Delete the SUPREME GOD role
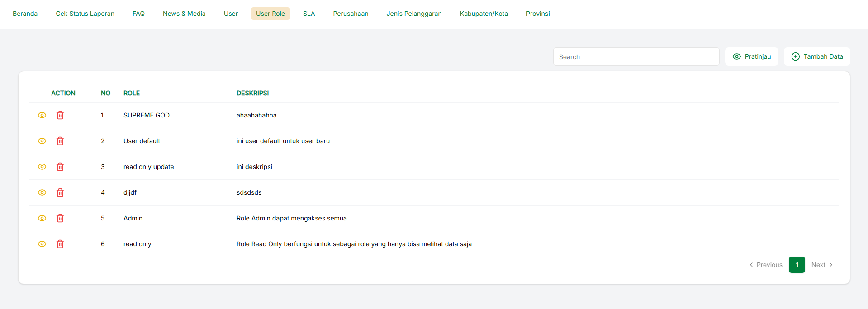 pyautogui.click(x=60, y=115)
